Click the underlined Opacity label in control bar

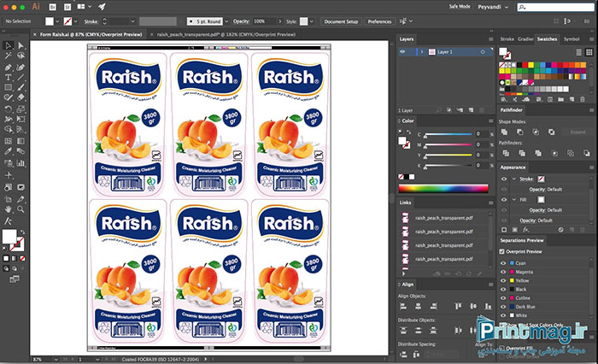(x=241, y=21)
